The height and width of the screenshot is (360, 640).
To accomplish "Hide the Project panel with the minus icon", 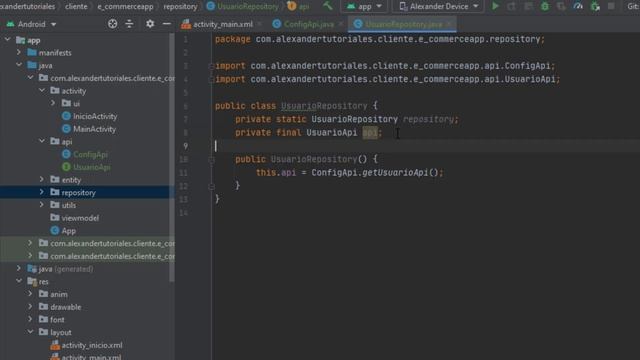I will pyautogui.click(x=167, y=24).
